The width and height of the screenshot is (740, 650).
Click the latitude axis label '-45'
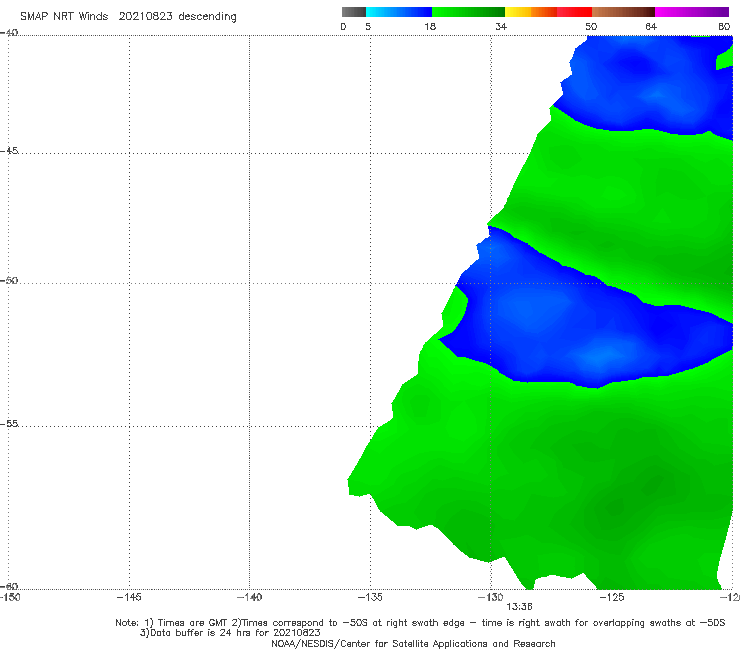coord(9,151)
